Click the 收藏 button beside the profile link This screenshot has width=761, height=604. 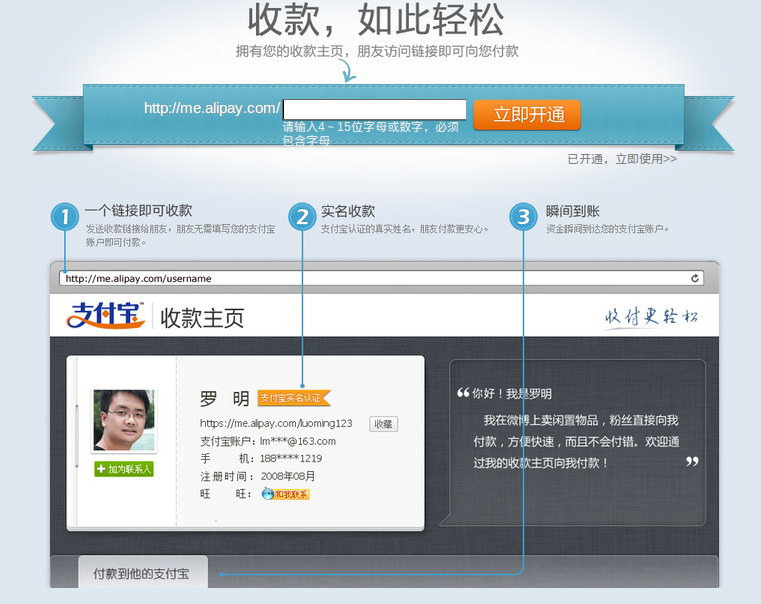click(x=383, y=424)
